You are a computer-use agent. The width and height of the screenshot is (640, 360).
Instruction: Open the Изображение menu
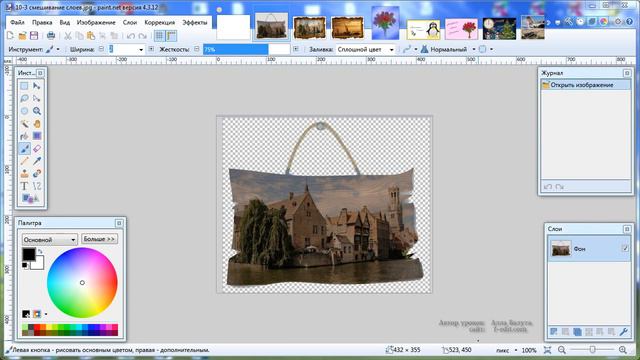coord(96,22)
